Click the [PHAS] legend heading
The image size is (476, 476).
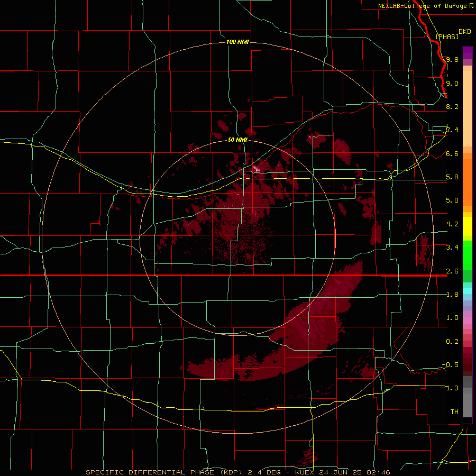[447, 36]
